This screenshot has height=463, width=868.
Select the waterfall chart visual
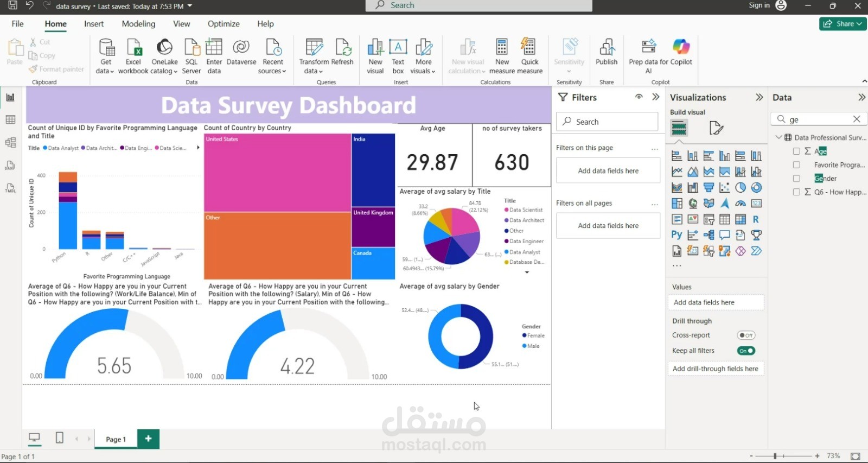(693, 188)
